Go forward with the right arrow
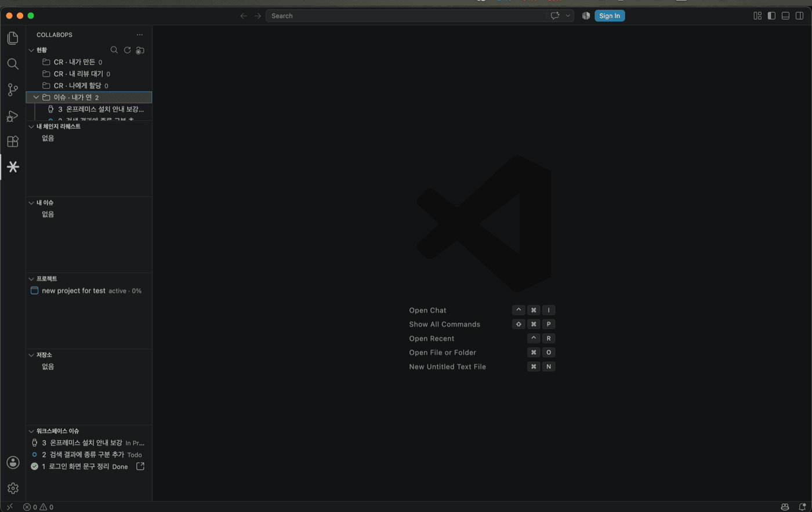 (x=258, y=16)
